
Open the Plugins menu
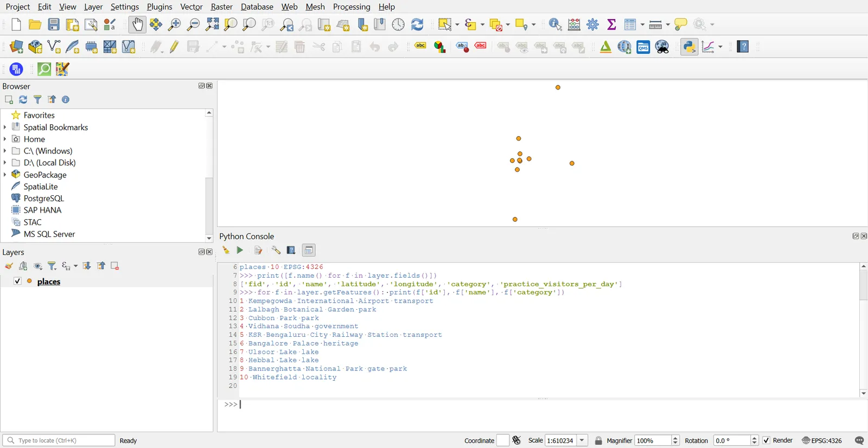[x=159, y=7]
